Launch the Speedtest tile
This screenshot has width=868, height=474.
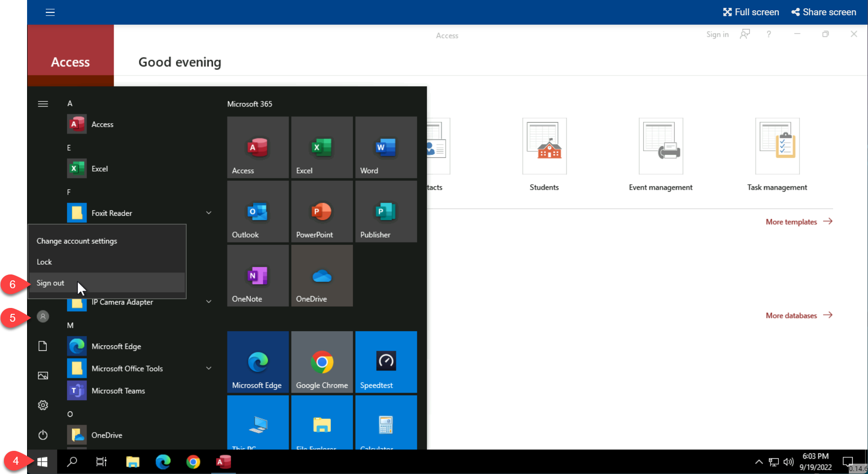tap(386, 362)
